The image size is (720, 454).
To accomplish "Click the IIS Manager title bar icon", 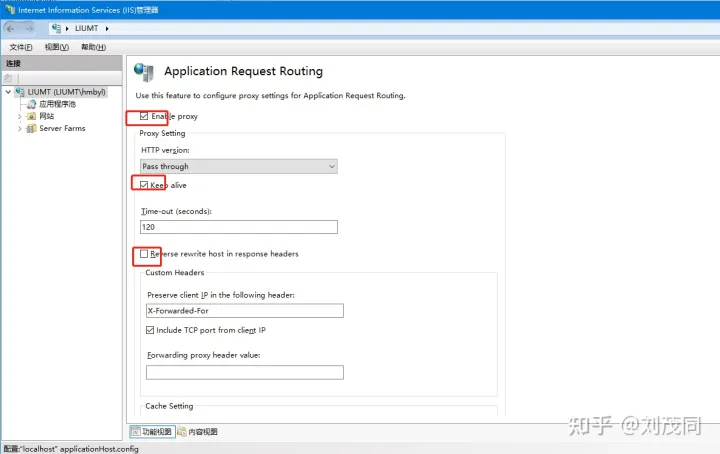I will 10,9.
